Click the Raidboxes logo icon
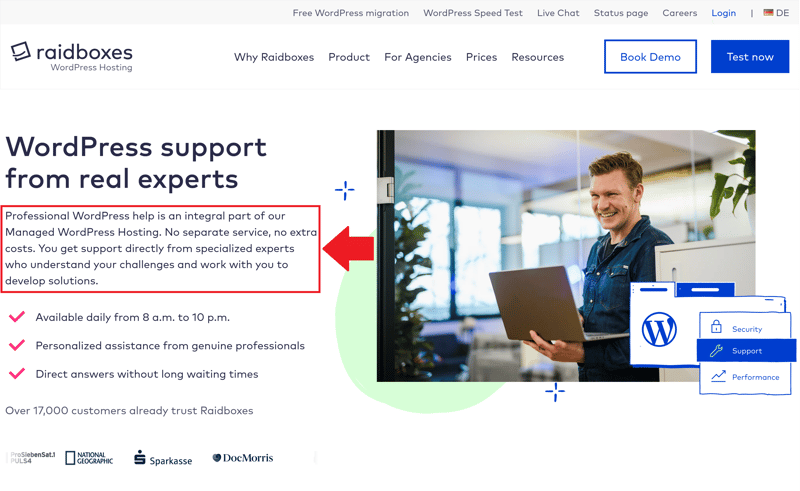Screen dimensions: 800x491 pos(21,52)
